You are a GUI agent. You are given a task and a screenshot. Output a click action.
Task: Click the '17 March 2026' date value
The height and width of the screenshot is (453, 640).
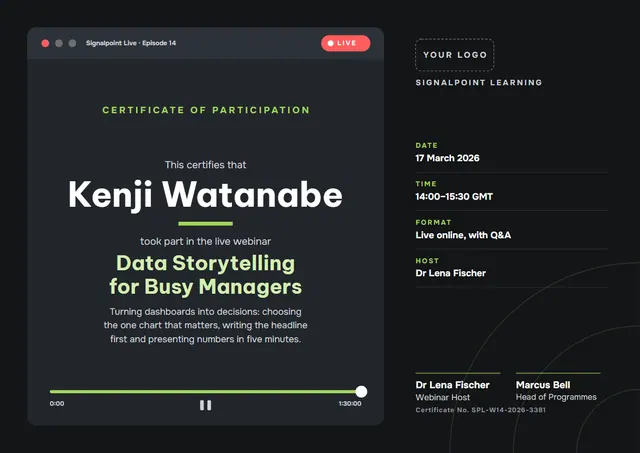pyautogui.click(x=447, y=158)
